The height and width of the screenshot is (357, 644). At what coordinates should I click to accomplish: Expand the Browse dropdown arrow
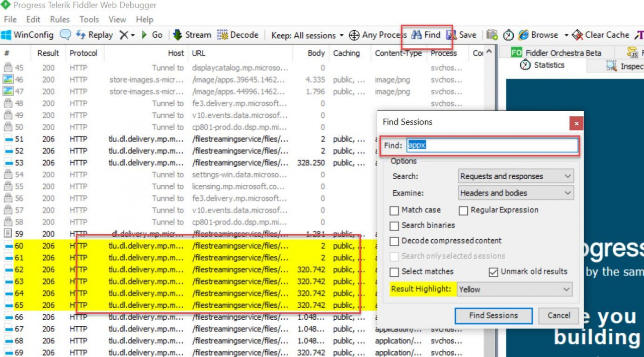[x=566, y=35]
